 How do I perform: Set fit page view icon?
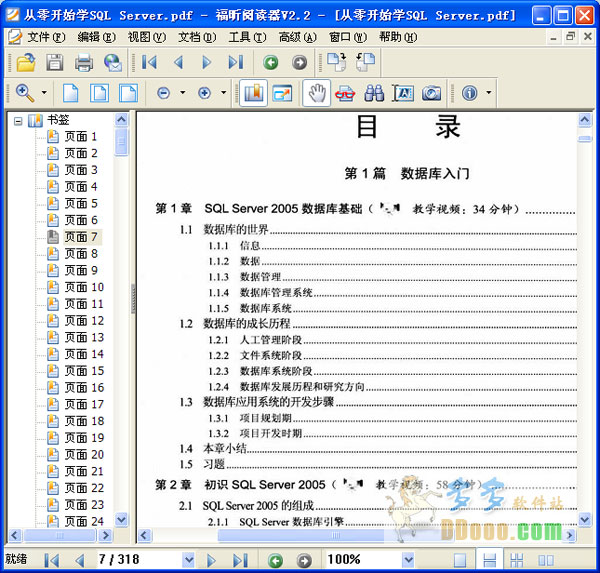click(x=99, y=93)
